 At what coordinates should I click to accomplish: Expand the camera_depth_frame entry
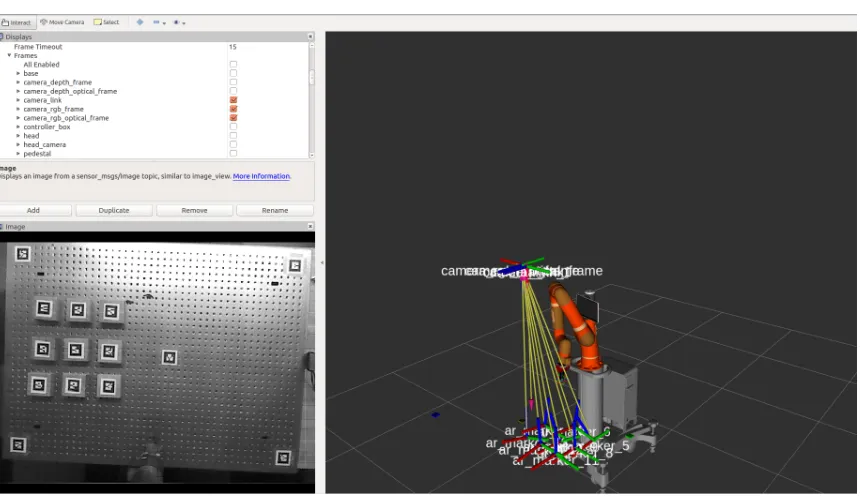pos(18,82)
